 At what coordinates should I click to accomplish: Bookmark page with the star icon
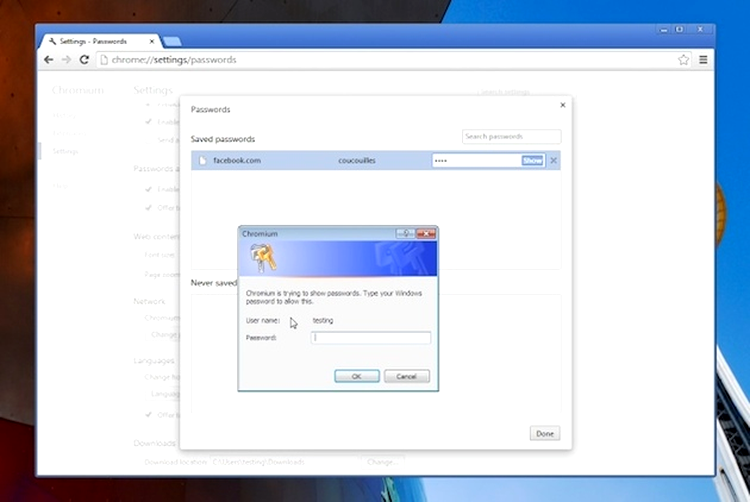point(684,60)
